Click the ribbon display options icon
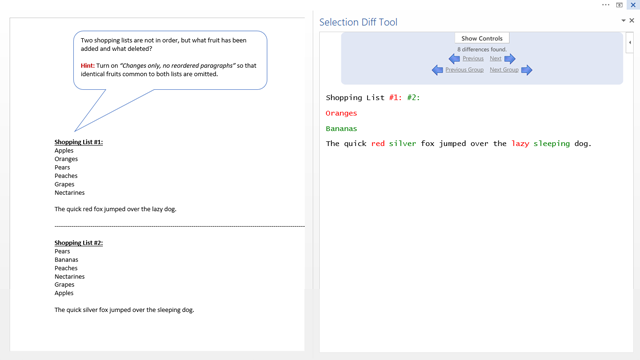This screenshot has height=360, width=640. [x=619, y=5]
